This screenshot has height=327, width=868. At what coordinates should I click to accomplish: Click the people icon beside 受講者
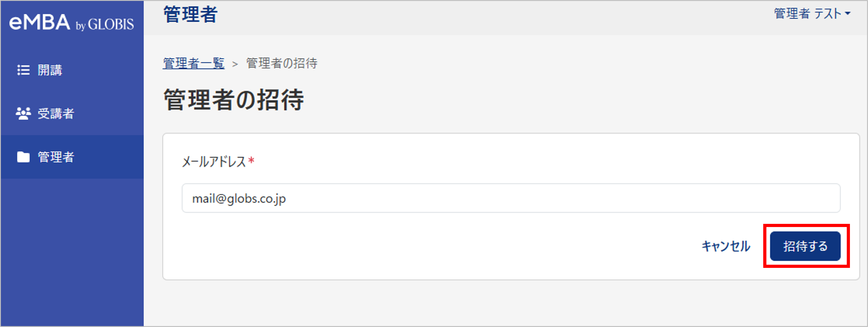pos(23,114)
